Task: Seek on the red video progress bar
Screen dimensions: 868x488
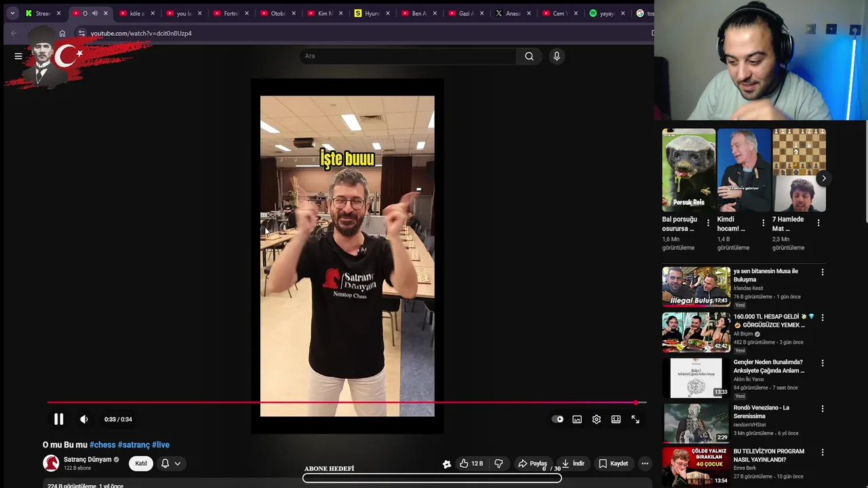Action: pyautogui.click(x=347, y=403)
